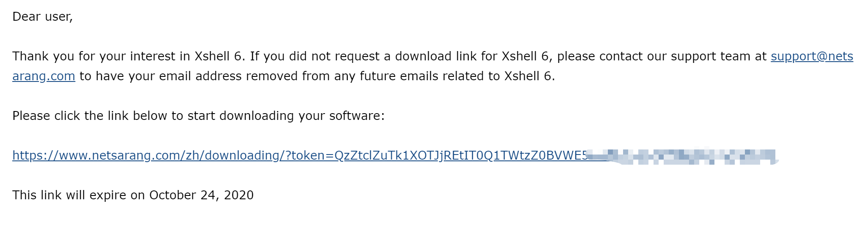Click the words "support team" in paragraph
The image size is (868, 228).
click(x=711, y=57)
